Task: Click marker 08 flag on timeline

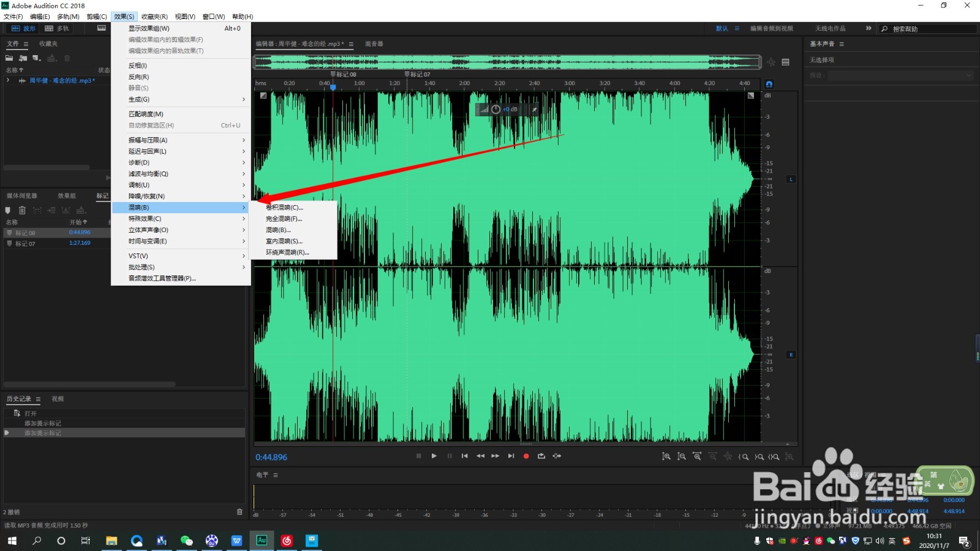Action: pos(333,74)
